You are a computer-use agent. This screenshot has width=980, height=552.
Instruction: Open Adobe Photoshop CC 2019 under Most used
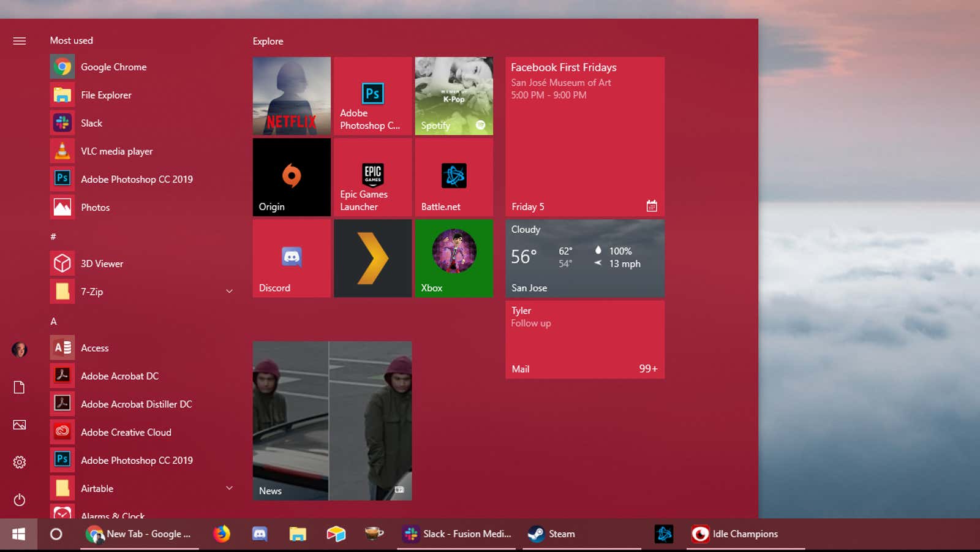(141, 179)
